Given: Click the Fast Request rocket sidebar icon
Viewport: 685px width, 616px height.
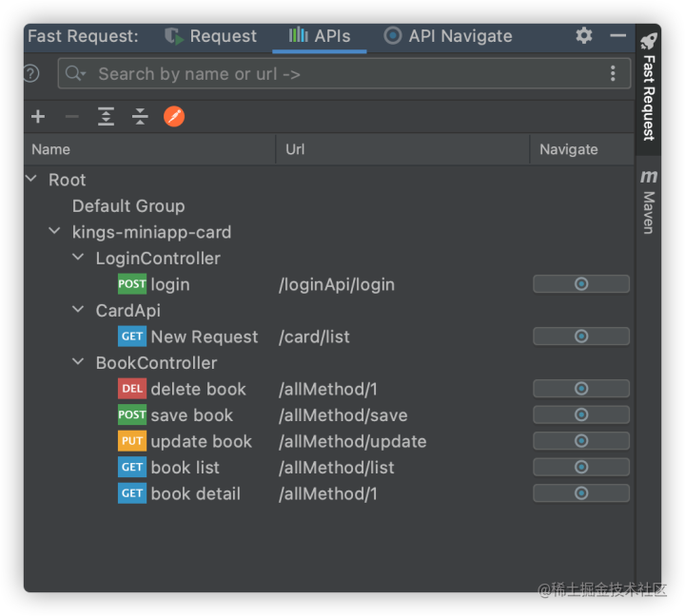Looking at the screenshot, I should pyautogui.click(x=649, y=41).
